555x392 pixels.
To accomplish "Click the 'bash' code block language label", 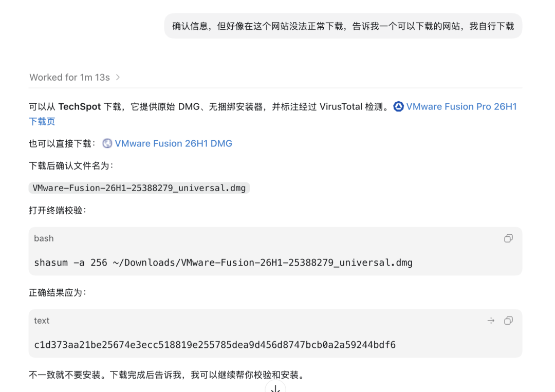I will (44, 238).
